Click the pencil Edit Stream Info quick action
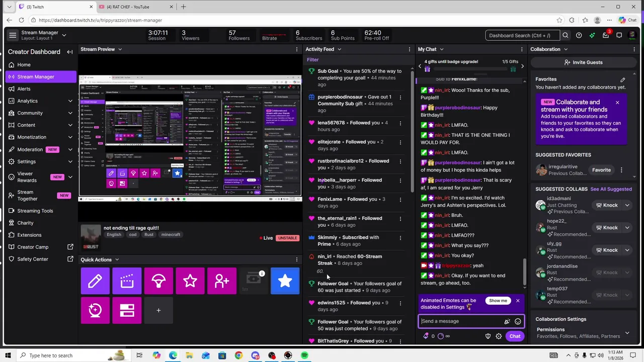 tap(95, 281)
